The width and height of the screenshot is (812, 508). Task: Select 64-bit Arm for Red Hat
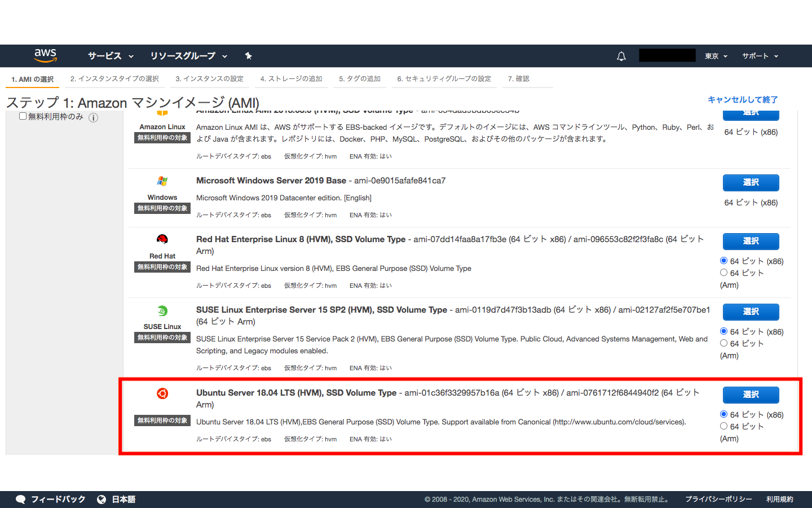coord(723,273)
